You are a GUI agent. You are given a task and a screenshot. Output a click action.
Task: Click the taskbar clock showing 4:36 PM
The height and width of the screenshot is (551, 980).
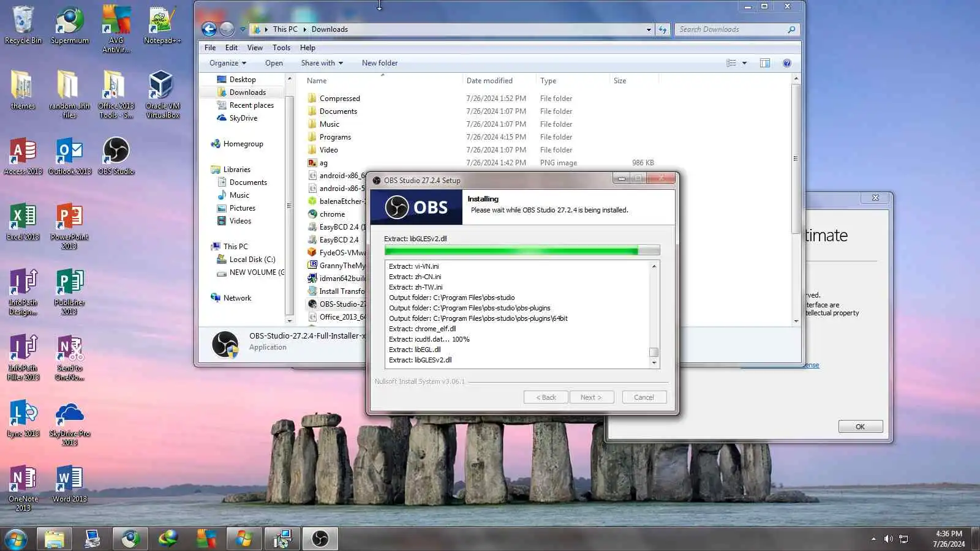pos(949,539)
